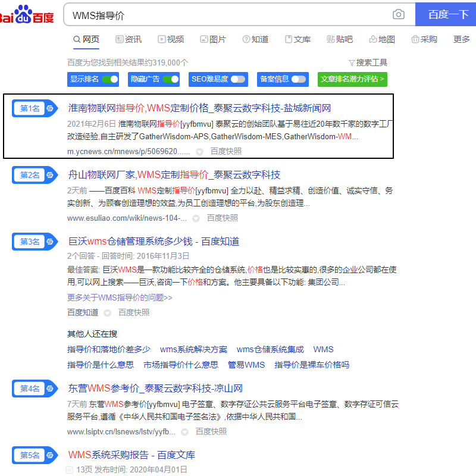Search 指导价和落地价差多少 suggestion
This screenshot has height=476, width=476.
click(109, 350)
